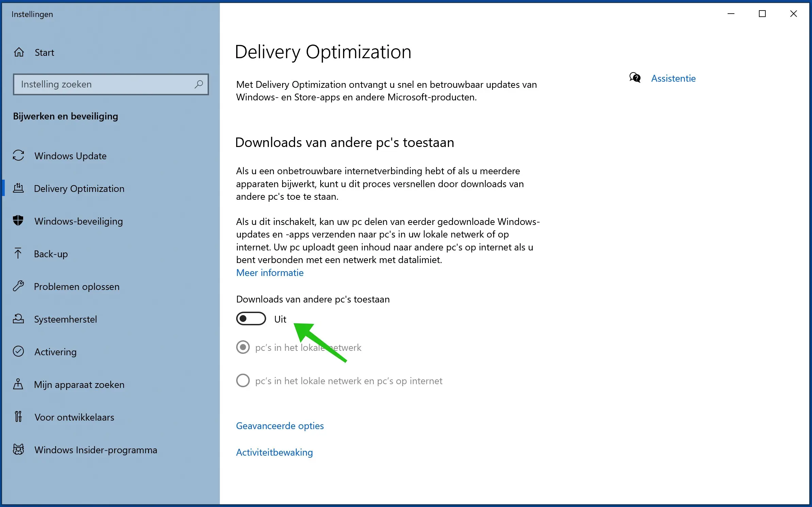This screenshot has width=812, height=507.
Task: Click the Assistentie help chat icon
Action: point(635,78)
